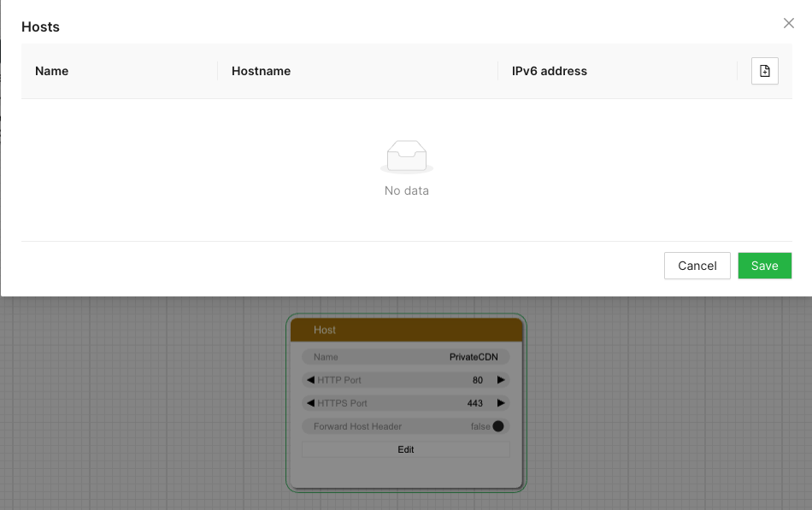Open Edit on the Host node
The image size is (812, 510).
pyautogui.click(x=406, y=449)
